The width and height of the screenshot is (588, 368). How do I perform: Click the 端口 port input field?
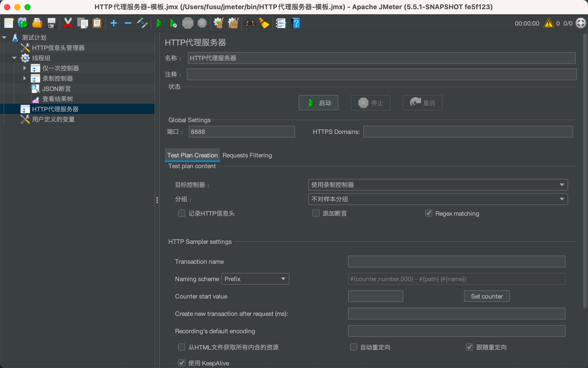click(x=242, y=132)
